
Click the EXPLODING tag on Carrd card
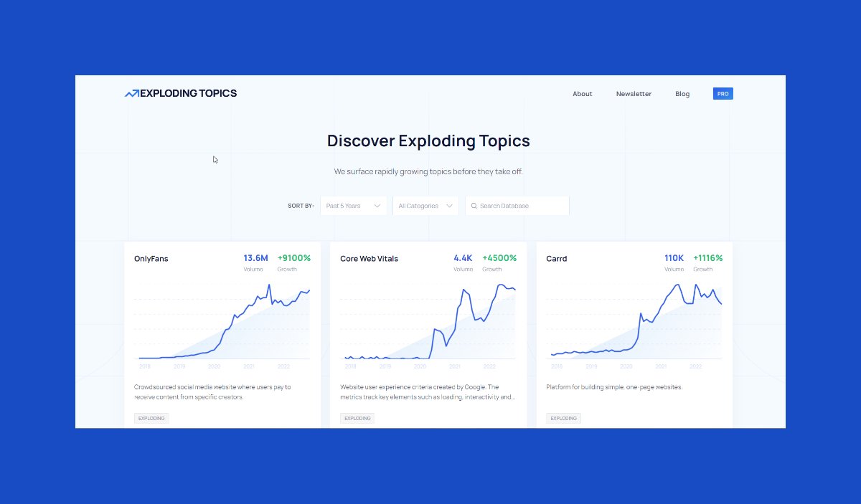(x=563, y=418)
